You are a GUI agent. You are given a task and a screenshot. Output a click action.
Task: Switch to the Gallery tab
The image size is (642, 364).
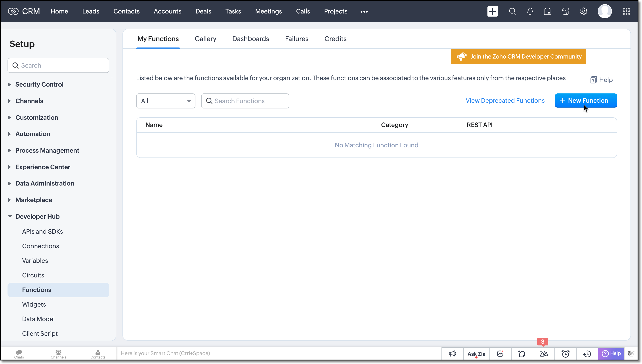205,39
